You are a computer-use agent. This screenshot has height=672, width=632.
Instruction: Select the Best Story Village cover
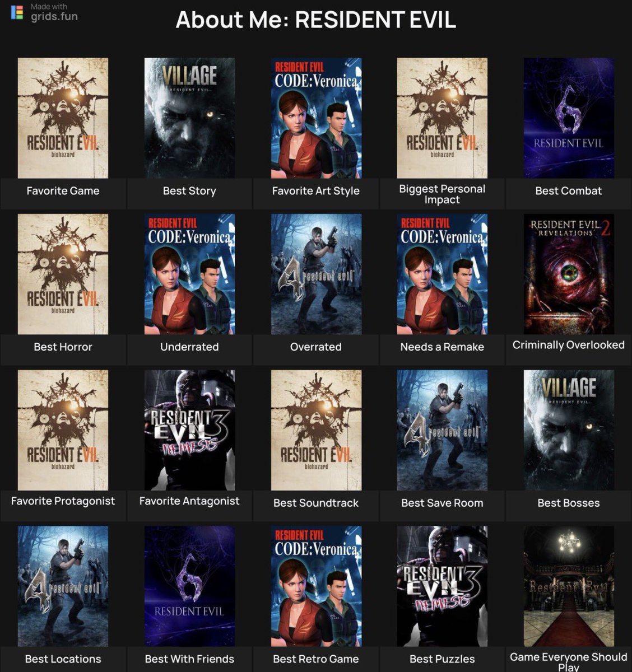189,118
